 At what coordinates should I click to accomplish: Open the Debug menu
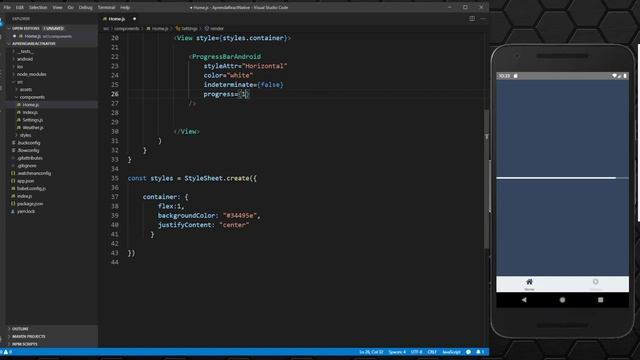pos(85,7)
